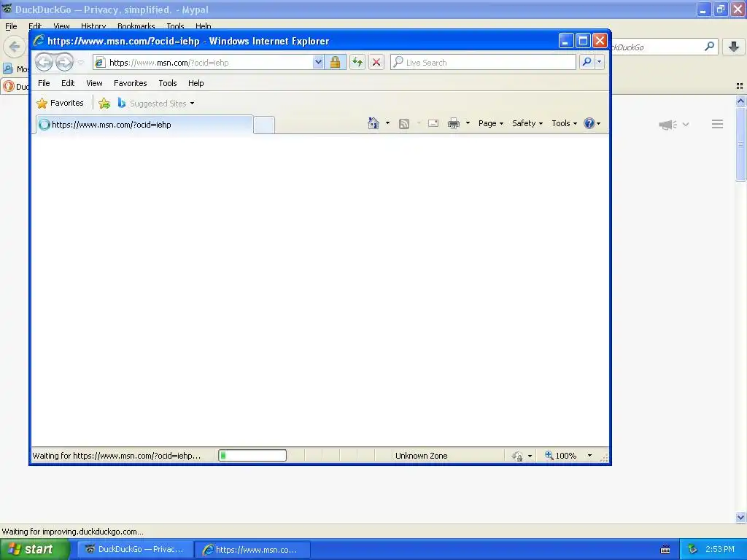
Task: Click Mypal scrollbar up arrow
Action: click(x=740, y=101)
